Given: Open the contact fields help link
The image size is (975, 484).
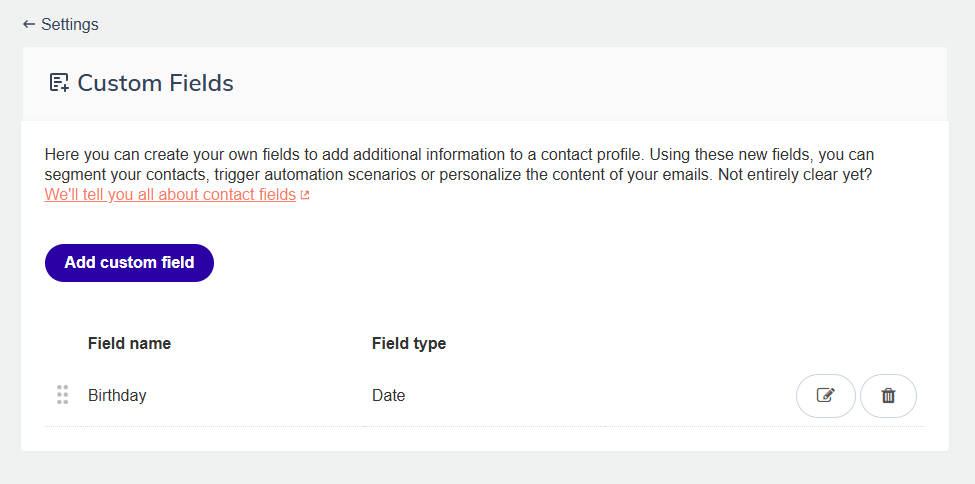Looking at the screenshot, I should [x=170, y=195].
